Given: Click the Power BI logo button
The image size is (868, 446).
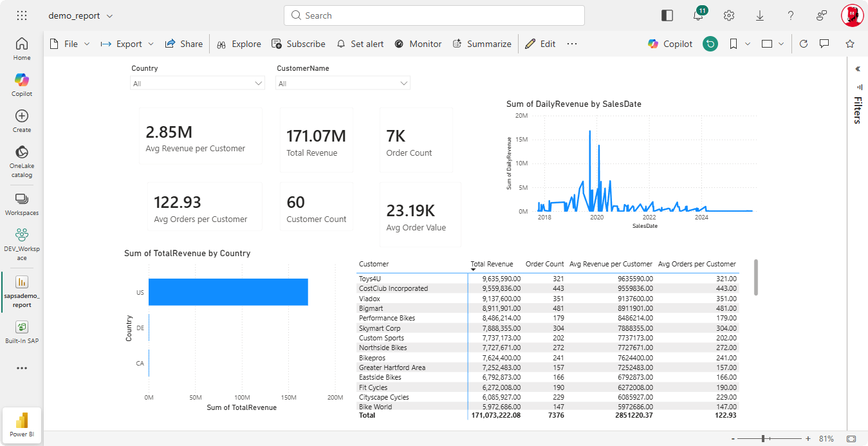Looking at the screenshot, I should 22,425.
